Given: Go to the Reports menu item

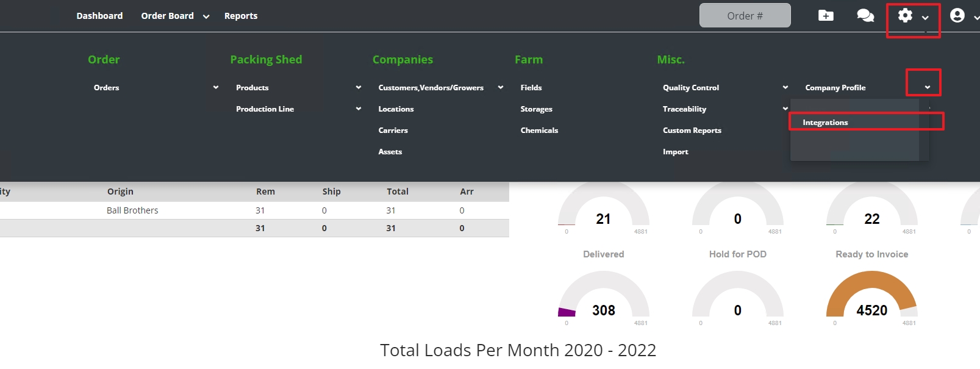Looking at the screenshot, I should (241, 16).
